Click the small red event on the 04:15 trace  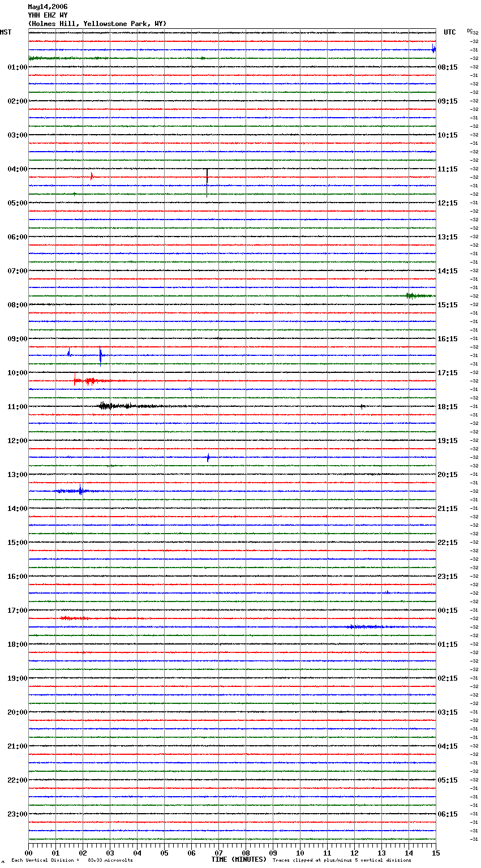click(x=92, y=177)
